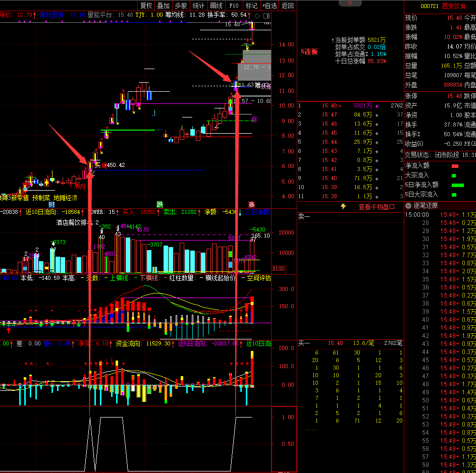Select order book row with price 15.47
The height and width of the screenshot is (473, 476).
click(350, 114)
